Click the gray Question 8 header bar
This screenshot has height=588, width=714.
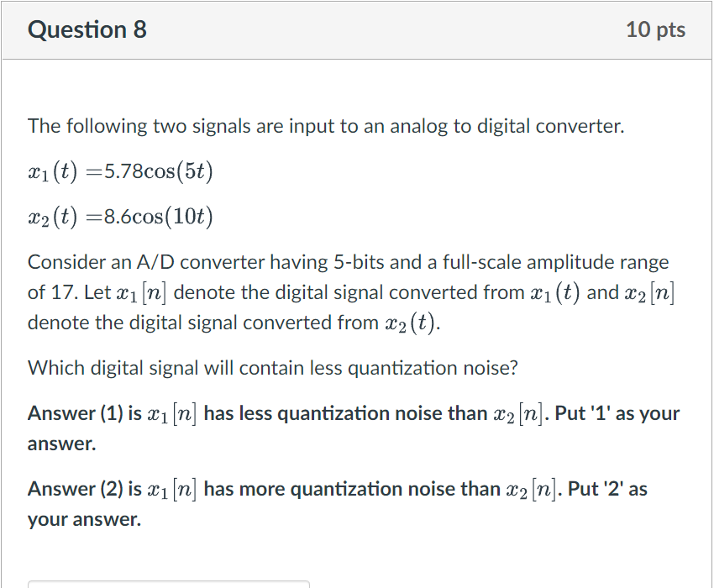coord(356,29)
